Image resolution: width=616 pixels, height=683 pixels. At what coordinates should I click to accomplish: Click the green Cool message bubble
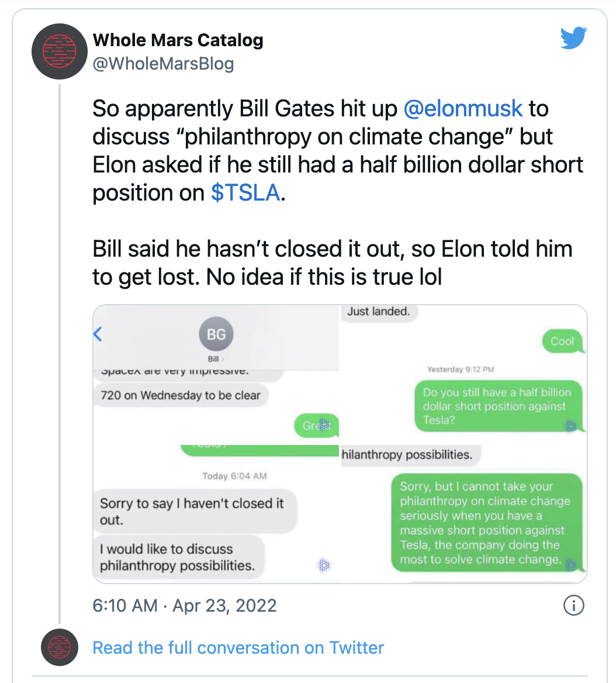click(562, 341)
